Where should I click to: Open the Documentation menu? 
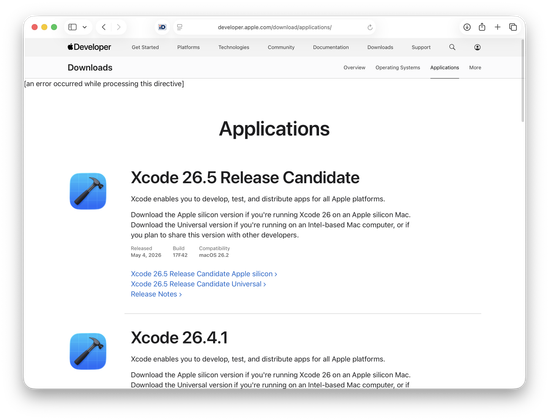[331, 47]
